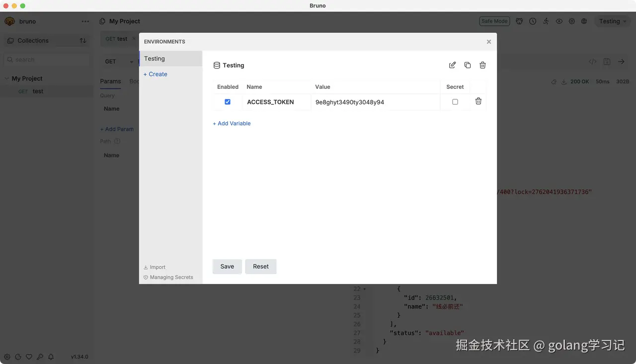Open cookies icon in bottom bar
Image resolution: width=636 pixels, height=364 pixels.
click(x=18, y=357)
